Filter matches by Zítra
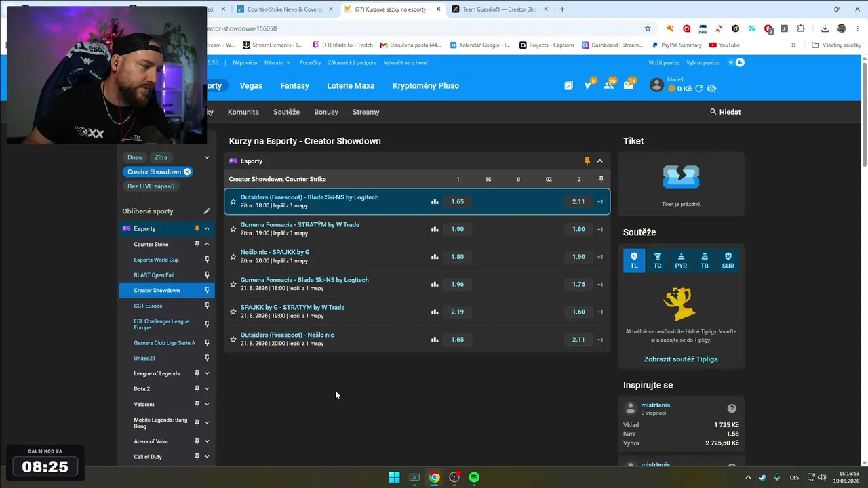The width and height of the screenshot is (868, 488). pyautogui.click(x=161, y=157)
